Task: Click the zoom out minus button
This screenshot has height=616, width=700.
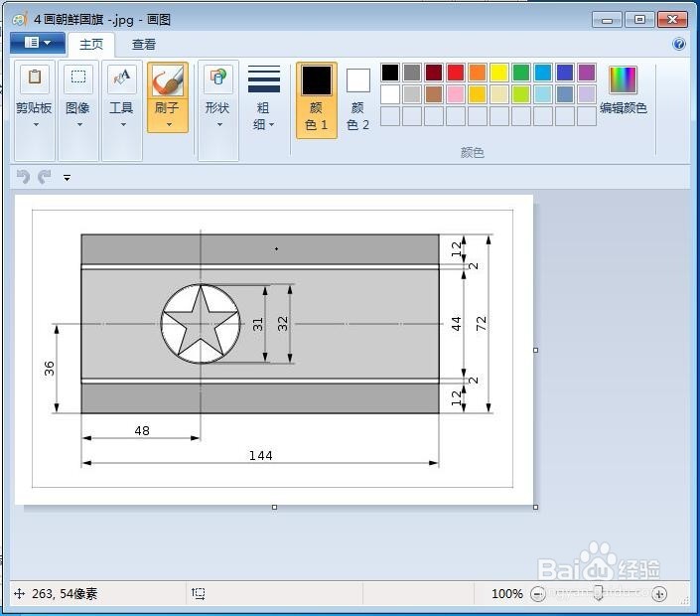Action: click(x=538, y=594)
